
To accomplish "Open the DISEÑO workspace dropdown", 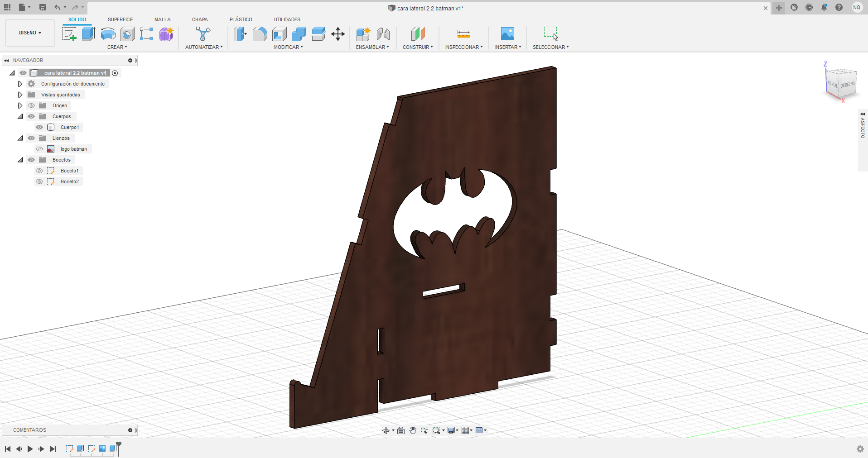I will (30, 33).
